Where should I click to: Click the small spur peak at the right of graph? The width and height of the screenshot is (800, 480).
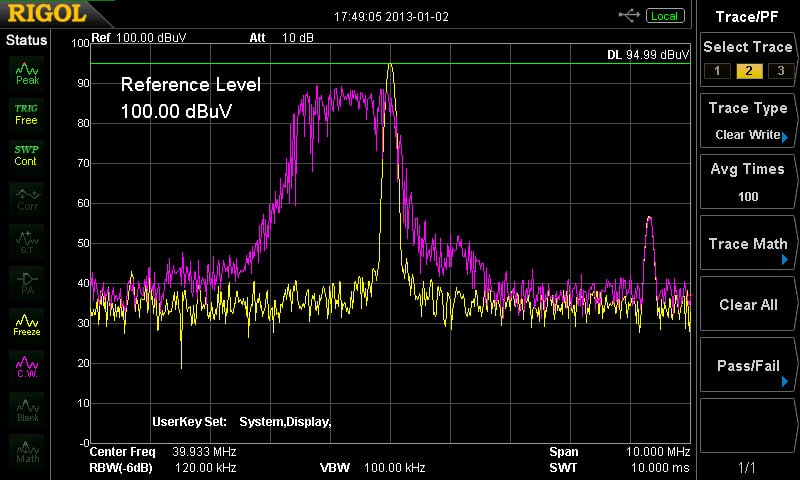[x=649, y=218]
